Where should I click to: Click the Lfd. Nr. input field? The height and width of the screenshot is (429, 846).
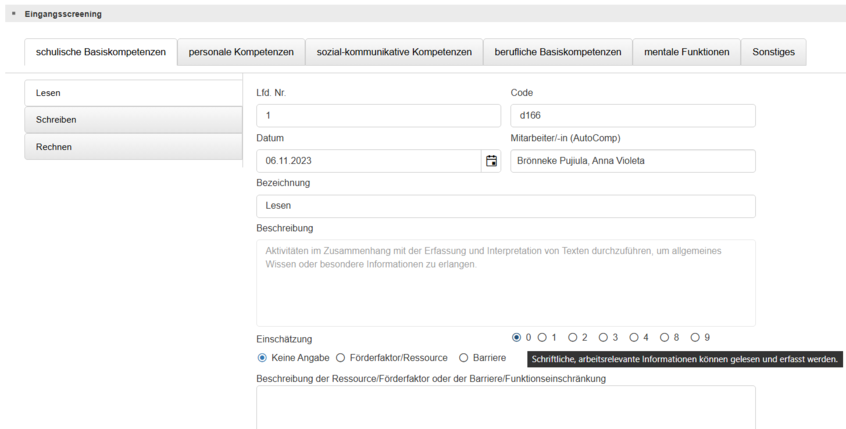click(x=378, y=116)
